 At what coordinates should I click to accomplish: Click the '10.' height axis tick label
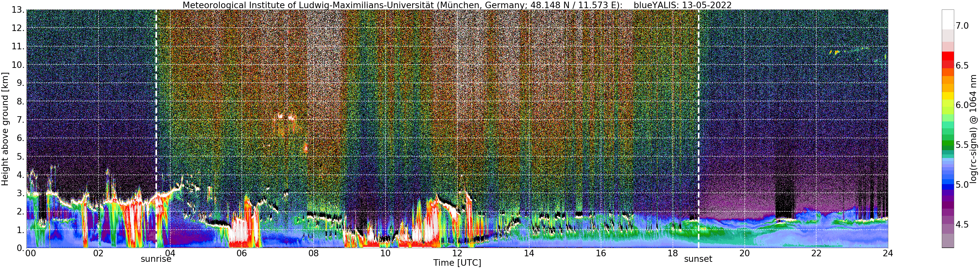[x=18, y=65]
